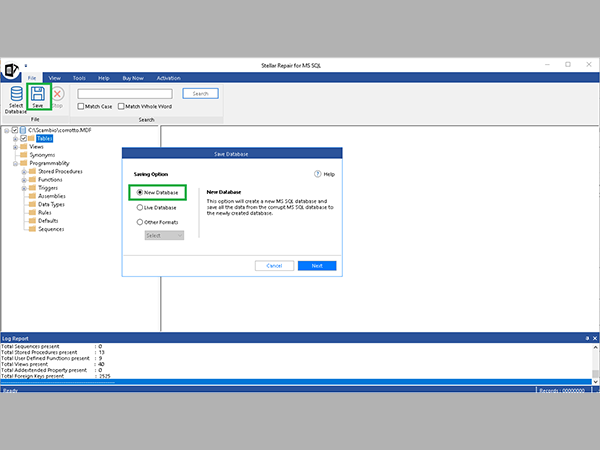
Task: Click the Log Report scroll up arrow
Action: tap(595, 347)
